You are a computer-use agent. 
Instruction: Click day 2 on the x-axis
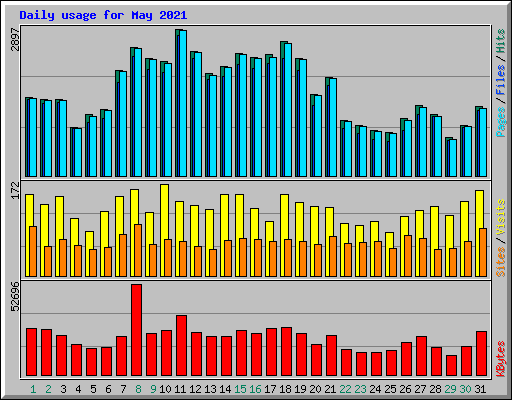(48, 389)
